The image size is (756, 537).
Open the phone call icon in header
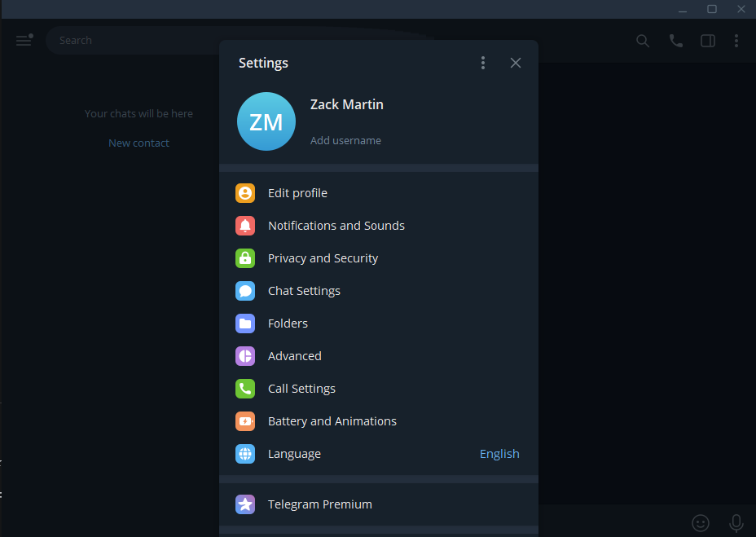click(x=675, y=41)
